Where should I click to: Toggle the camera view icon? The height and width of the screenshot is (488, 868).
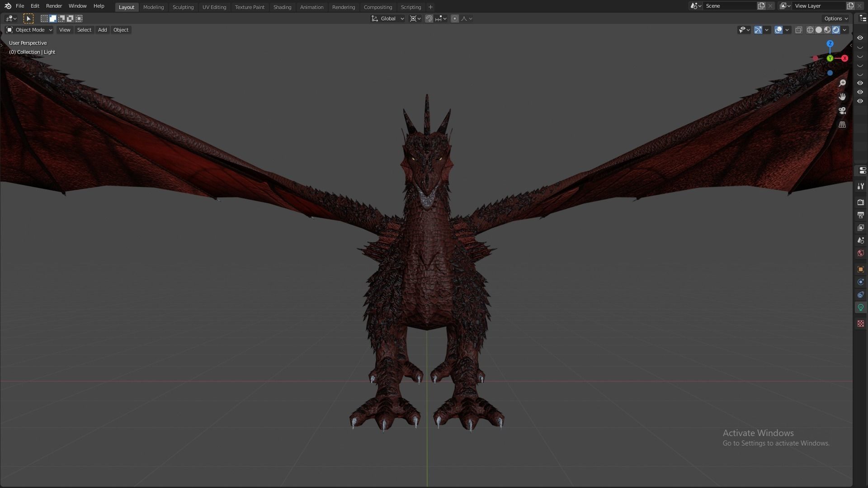tap(842, 111)
